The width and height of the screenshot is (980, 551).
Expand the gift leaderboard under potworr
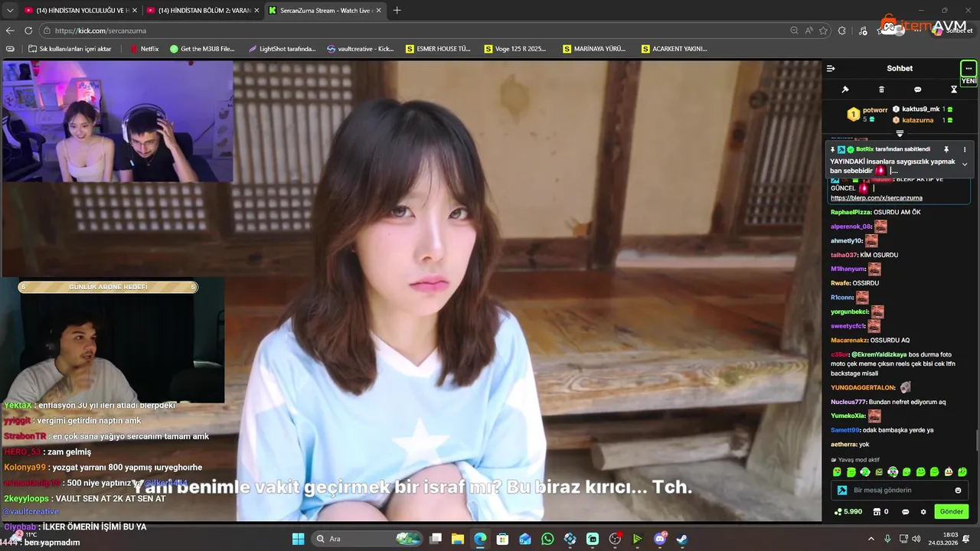point(900,133)
